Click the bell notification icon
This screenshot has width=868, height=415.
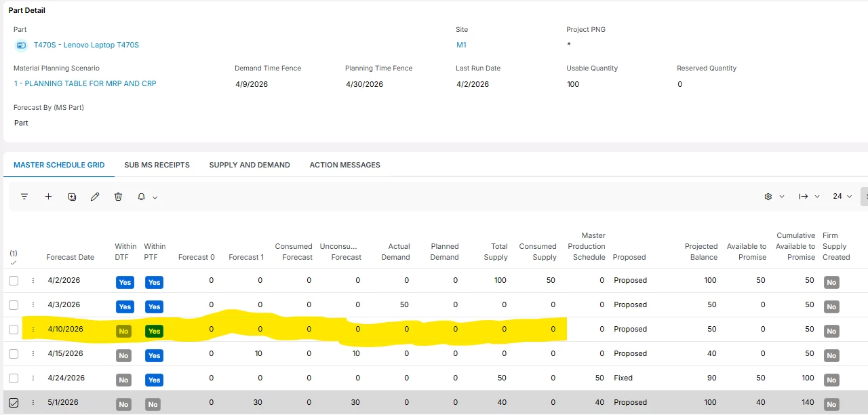[x=141, y=197]
